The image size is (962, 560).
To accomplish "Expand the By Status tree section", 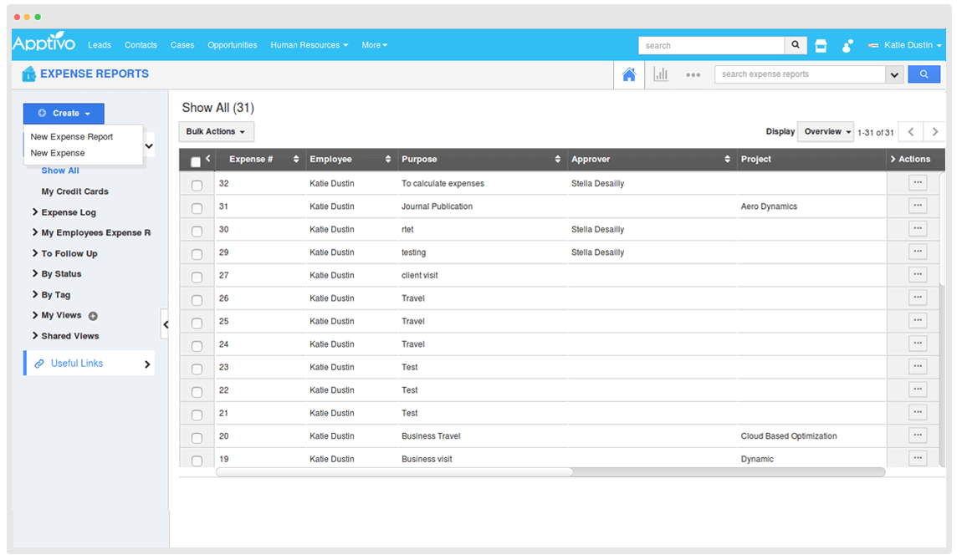I will tap(61, 274).
